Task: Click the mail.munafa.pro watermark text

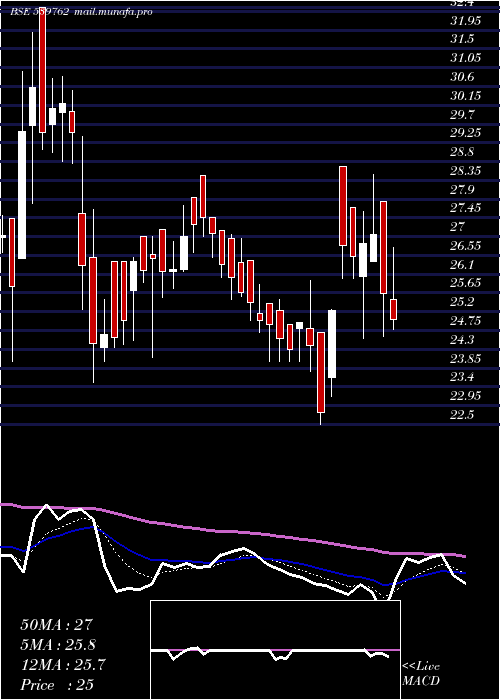Action: [x=113, y=12]
